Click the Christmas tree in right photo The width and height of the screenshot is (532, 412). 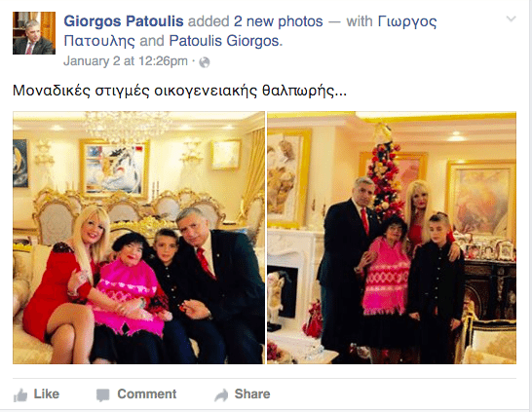386,173
